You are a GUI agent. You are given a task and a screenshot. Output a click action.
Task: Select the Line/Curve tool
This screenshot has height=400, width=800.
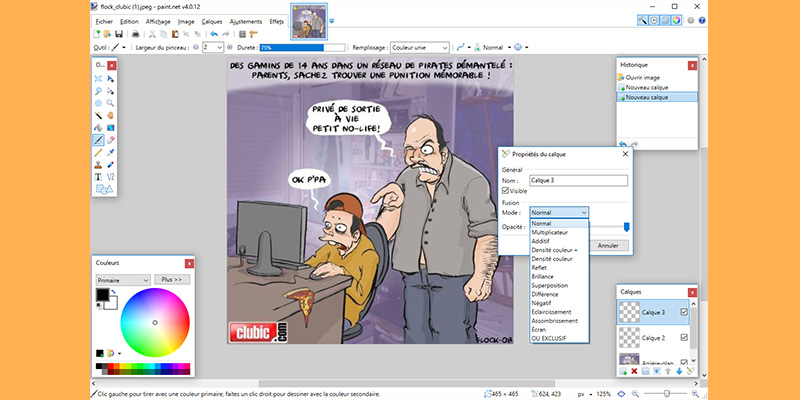pyautogui.click(x=110, y=177)
